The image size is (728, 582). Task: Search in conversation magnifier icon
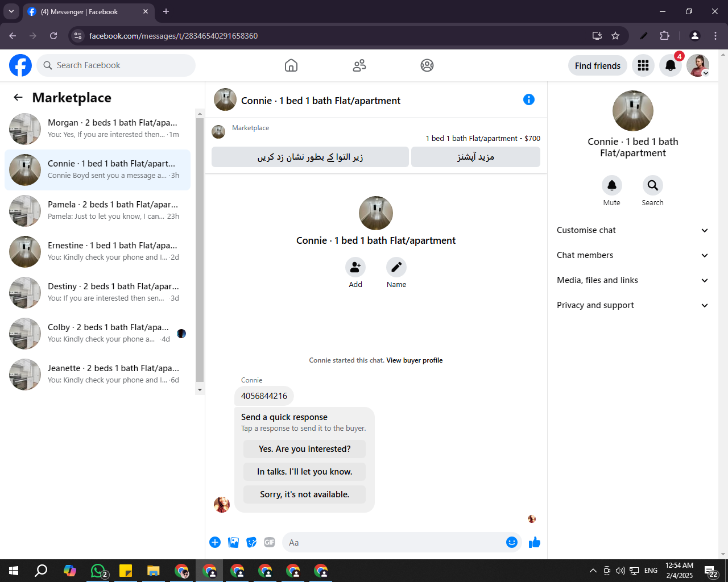653,185
